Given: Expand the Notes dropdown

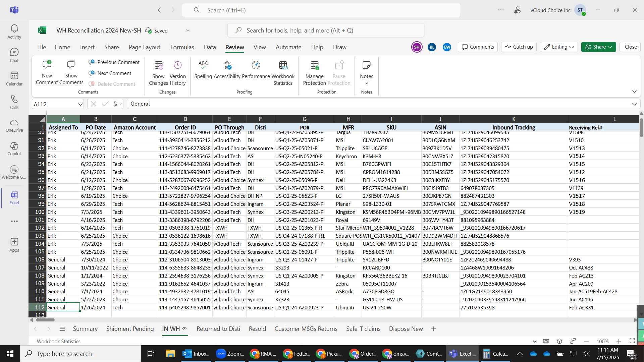Looking at the screenshot, I should [367, 83].
